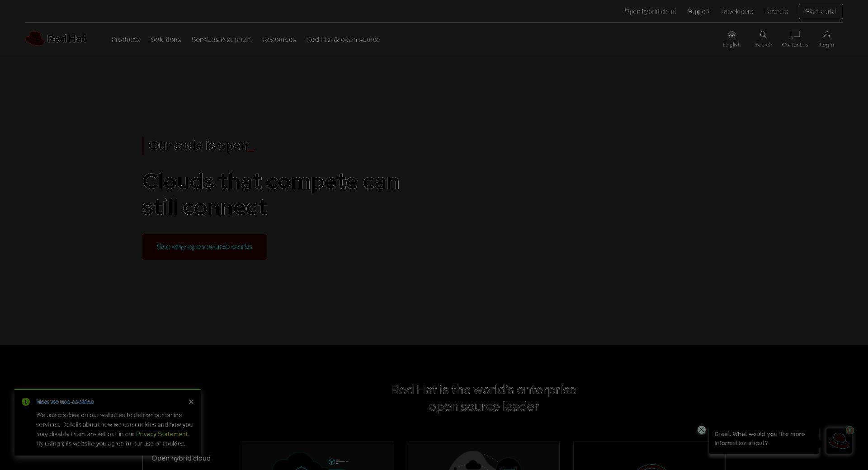The image size is (868, 470).
Task: Expand Red Hat & open source menu
Action: pos(343,40)
